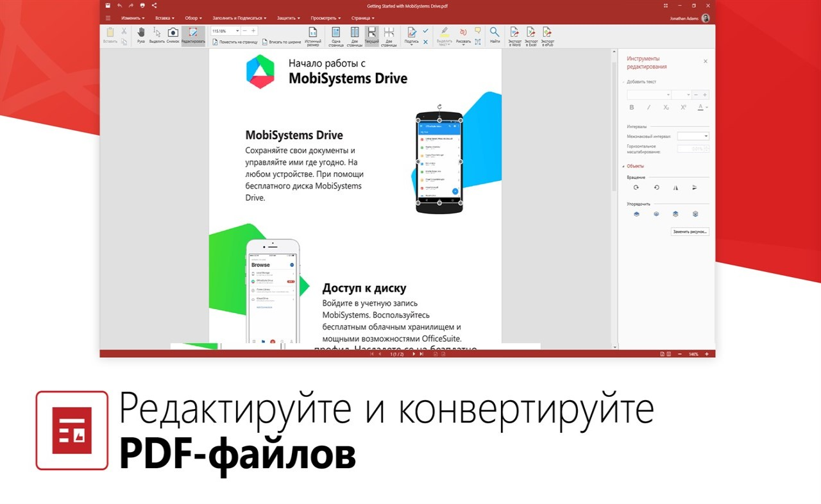This screenshot has width=821, height=504.
Task: Switch to Две страницы two-page view
Action: [x=355, y=37]
